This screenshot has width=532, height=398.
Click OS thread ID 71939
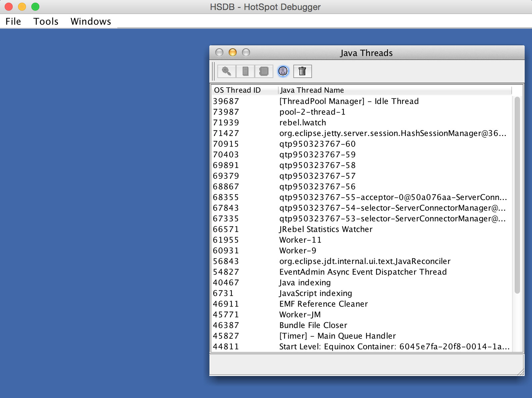coord(226,123)
